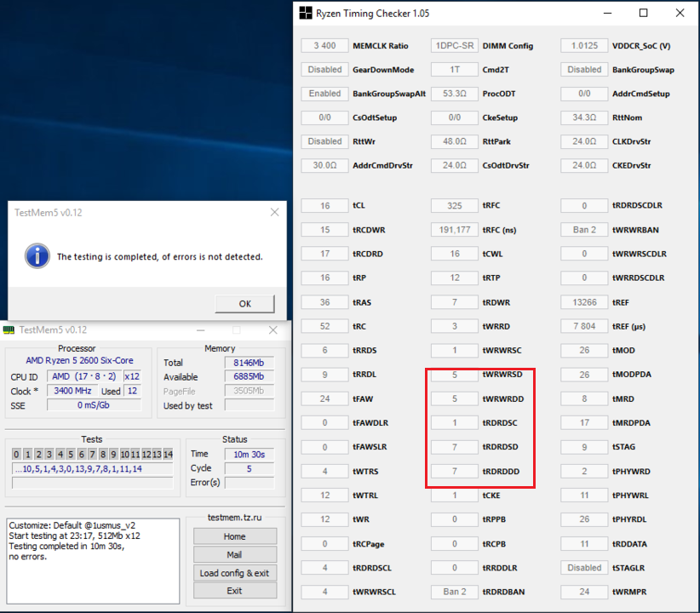The height and width of the screenshot is (613, 700).
Task: Click the tRFC value 325
Action: tap(455, 205)
